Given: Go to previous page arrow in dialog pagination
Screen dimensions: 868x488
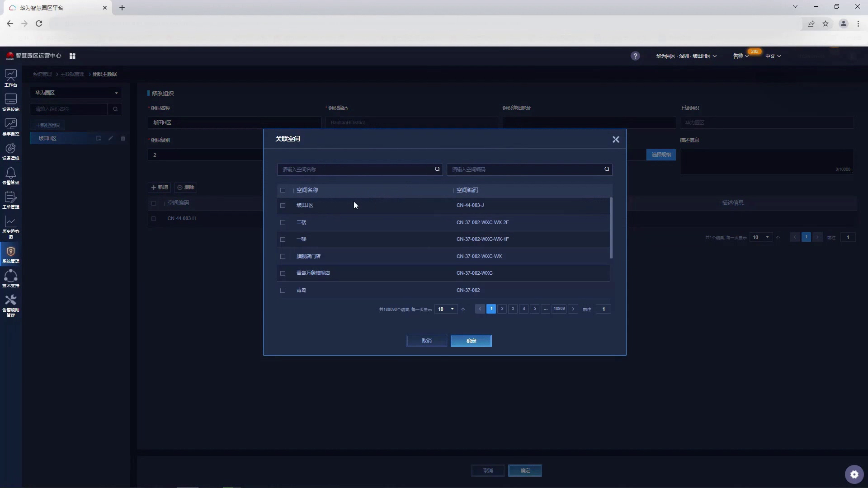Looking at the screenshot, I should [480, 309].
